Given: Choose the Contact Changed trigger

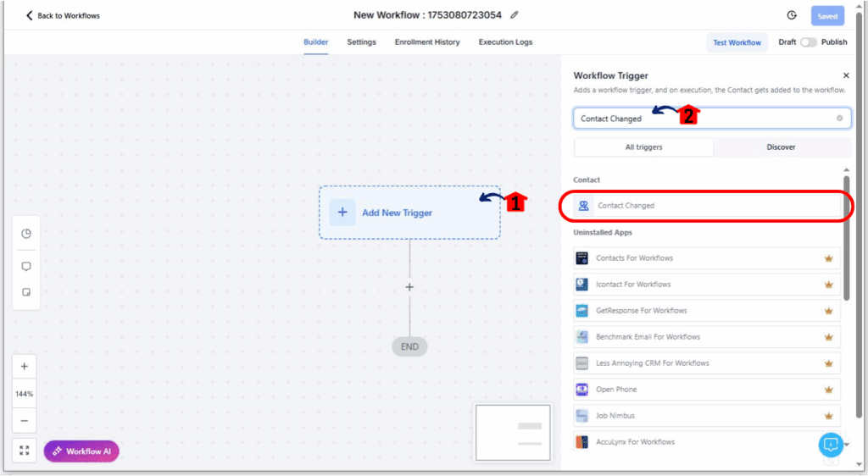Looking at the screenshot, I should pos(707,206).
